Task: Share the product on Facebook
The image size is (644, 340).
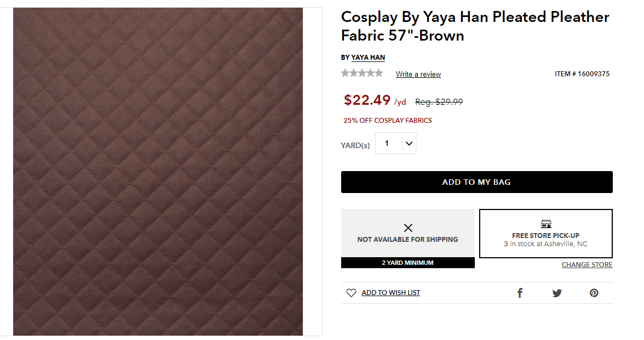Action: [520, 293]
